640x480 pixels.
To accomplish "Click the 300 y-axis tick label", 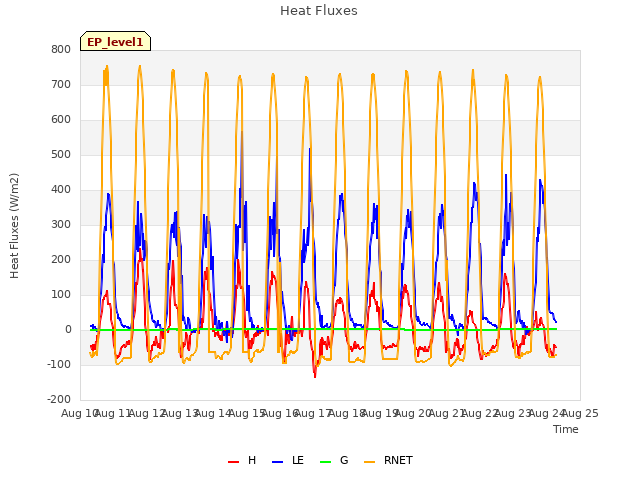I will (61, 224).
